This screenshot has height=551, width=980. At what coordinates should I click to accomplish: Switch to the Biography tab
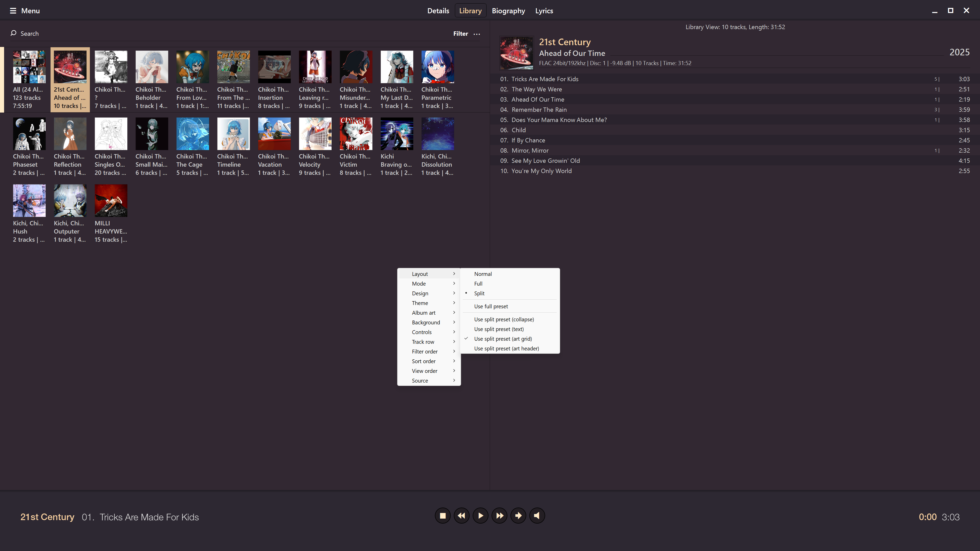(508, 11)
